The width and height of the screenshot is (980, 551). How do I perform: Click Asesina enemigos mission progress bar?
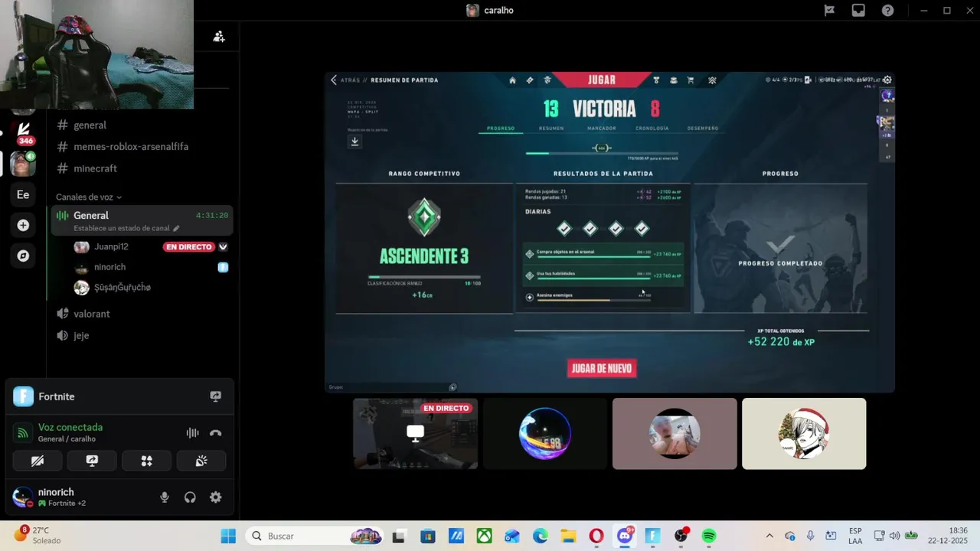click(x=593, y=300)
